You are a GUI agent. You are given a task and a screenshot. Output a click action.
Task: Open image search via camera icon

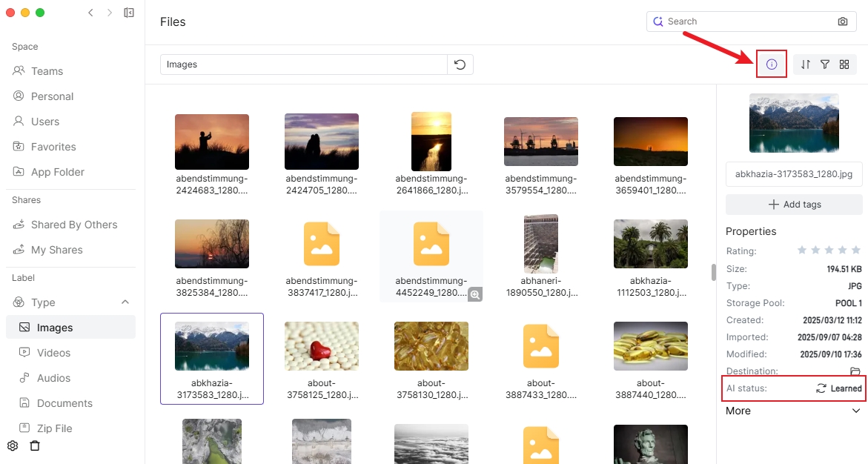[x=843, y=21]
